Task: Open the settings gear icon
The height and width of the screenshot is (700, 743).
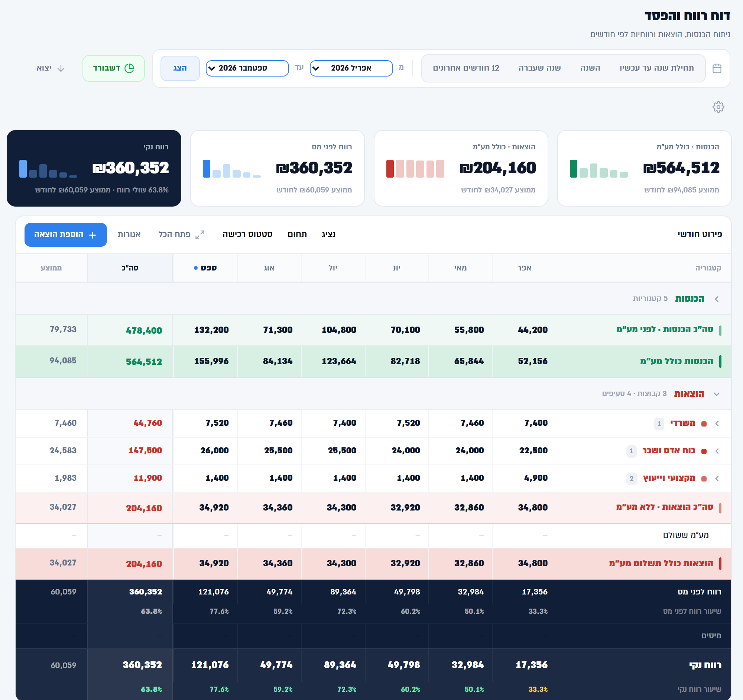Action: (718, 107)
